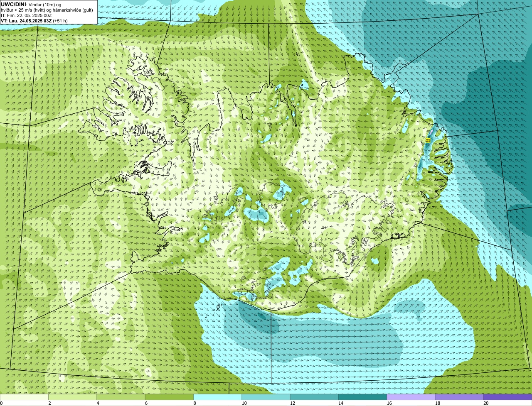Image resolution: width=532 pixels, height=406 pixels.
Task: Click the '10' label on the color scale
Action: click(x=244, y=403)
